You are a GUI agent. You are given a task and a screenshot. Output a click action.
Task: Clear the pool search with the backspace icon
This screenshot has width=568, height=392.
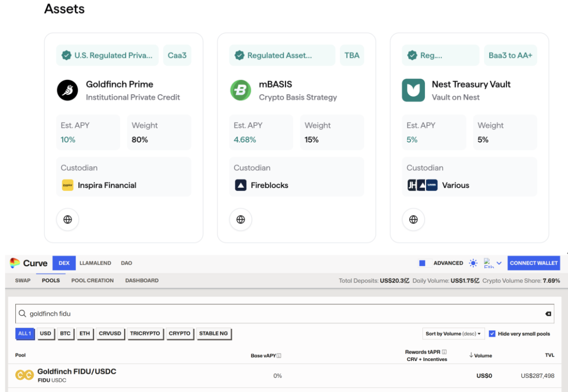(x=548, y=314)
